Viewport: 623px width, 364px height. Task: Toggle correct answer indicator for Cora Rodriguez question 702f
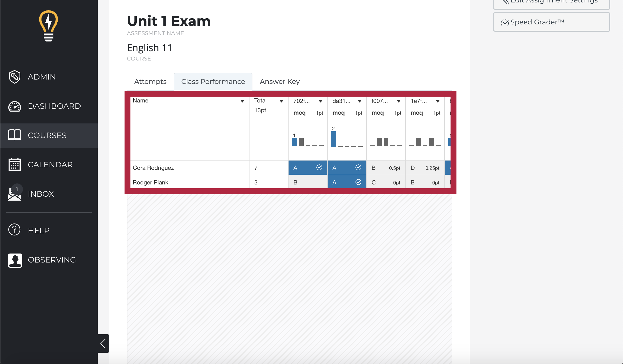click(x=319, y=168)
